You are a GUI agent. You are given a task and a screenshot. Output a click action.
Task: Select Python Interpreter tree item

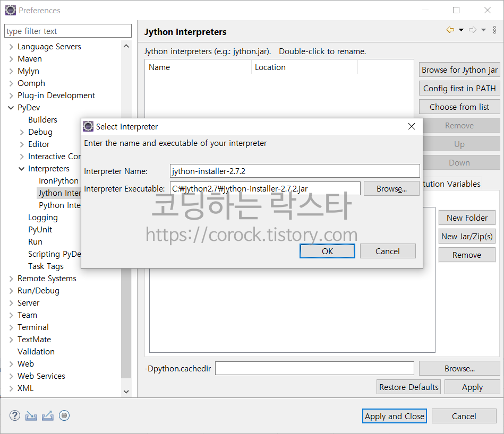[x=59, y=205]
